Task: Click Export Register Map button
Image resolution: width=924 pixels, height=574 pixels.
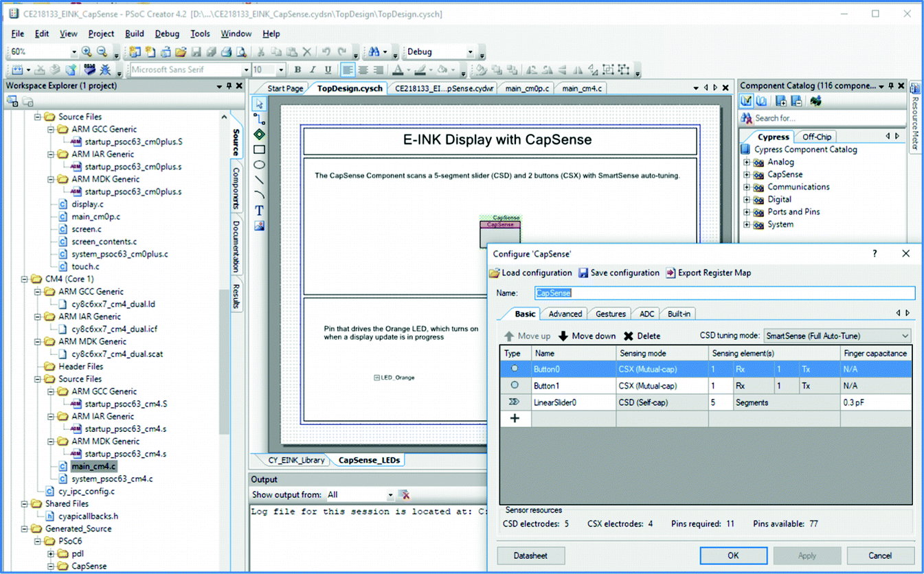Action: pyautogui.click(x=708, y=273)
